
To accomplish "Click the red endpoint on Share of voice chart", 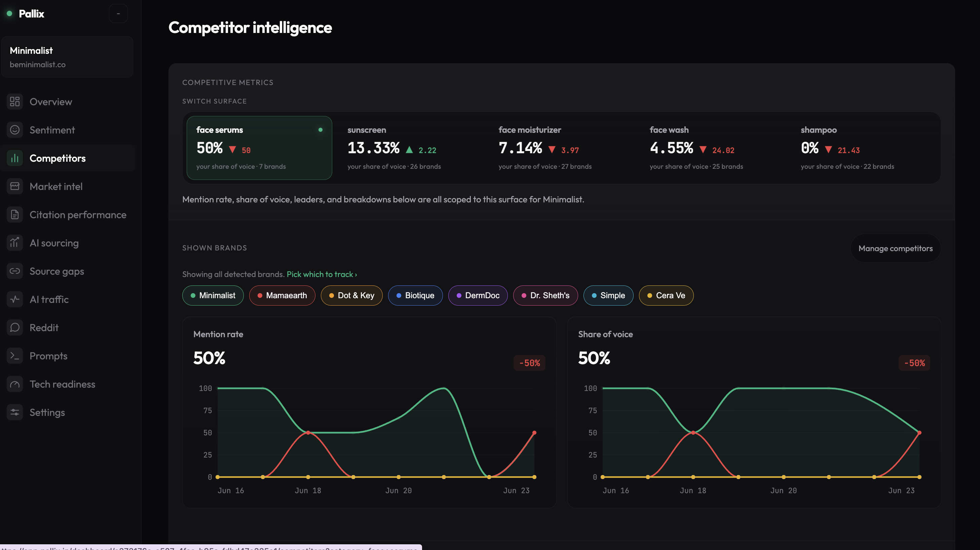I will (919, 432).
